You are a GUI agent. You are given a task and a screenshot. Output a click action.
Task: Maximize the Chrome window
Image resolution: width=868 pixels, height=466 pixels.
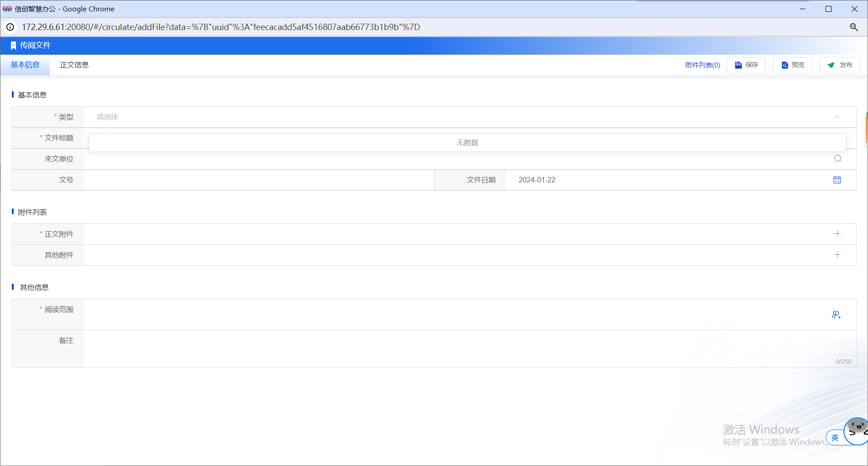[829, 9]
